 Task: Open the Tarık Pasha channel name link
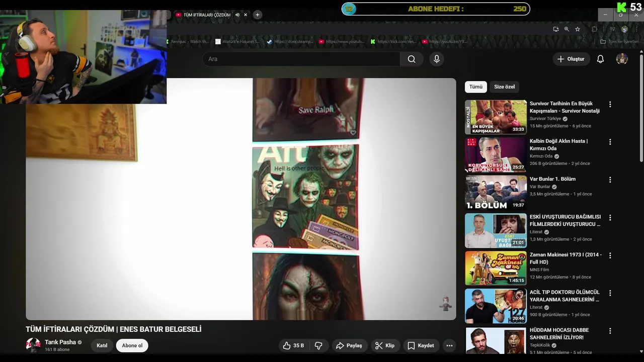point(60,342)
